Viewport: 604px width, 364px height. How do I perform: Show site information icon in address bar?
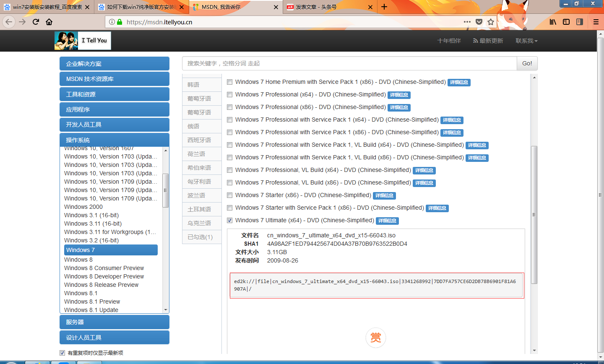tap(112, 22)
